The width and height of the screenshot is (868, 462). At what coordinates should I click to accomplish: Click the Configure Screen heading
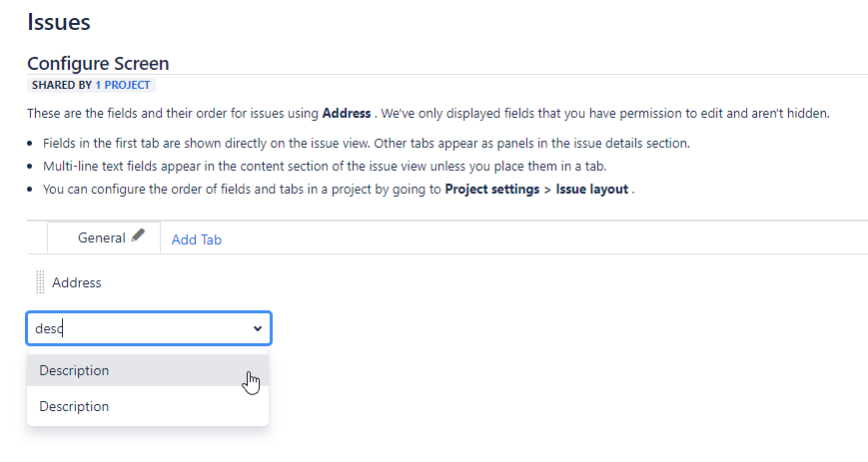point(98,64)
